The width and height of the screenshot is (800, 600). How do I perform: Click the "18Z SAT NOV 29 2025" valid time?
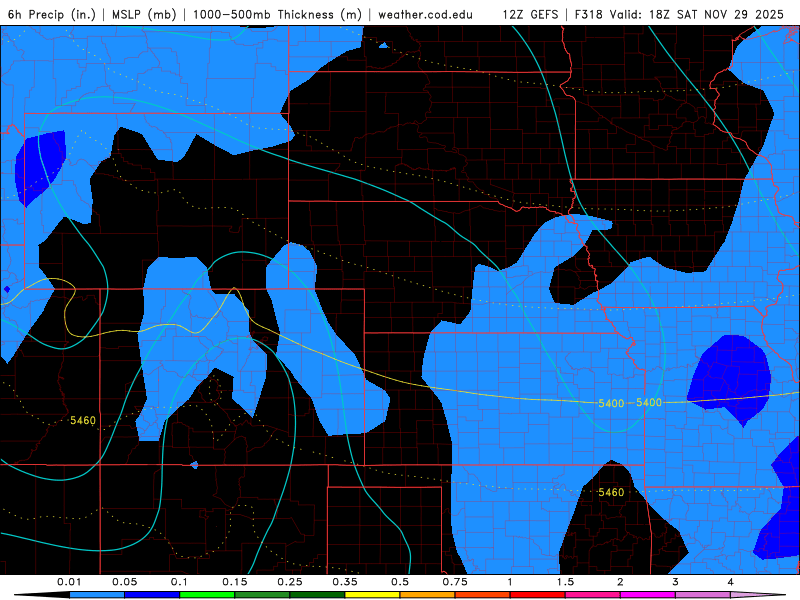[x=716, y=14]
